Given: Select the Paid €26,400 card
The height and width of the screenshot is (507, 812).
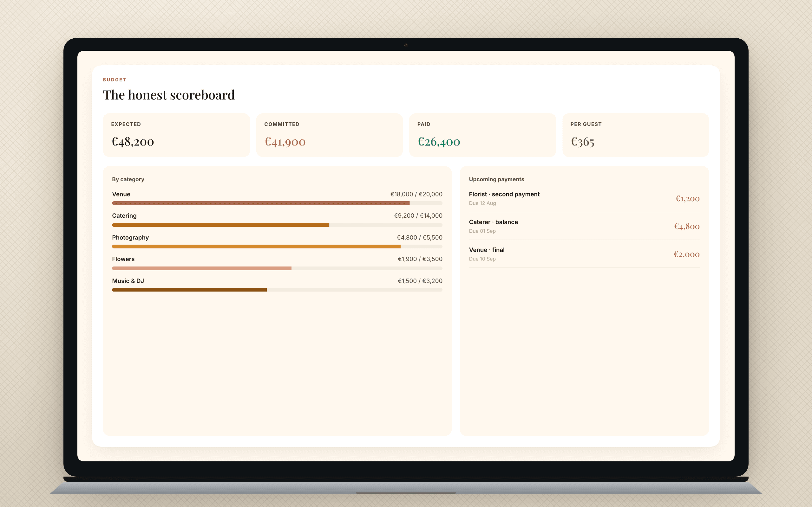Looking at the screenshot, I should (482, 135).
